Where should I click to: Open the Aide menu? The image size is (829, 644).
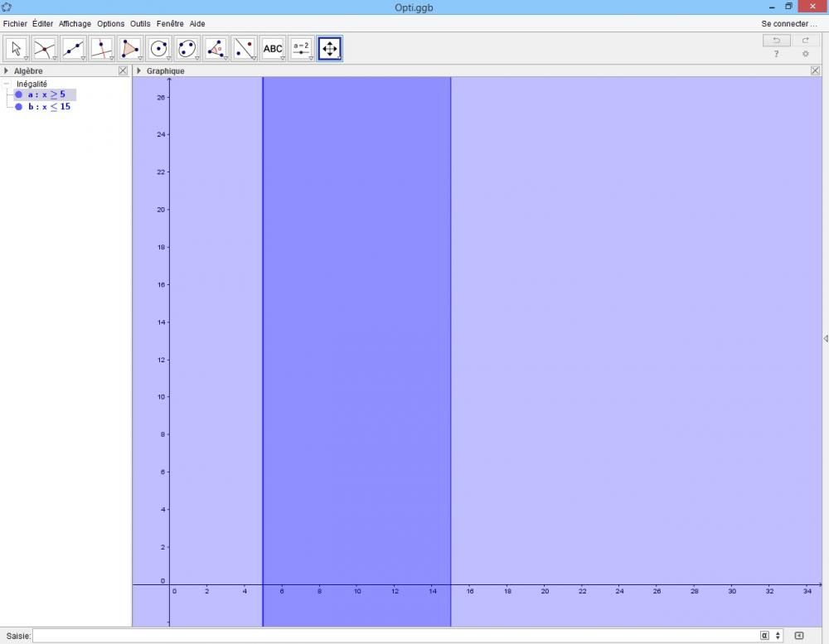coord(197,24)
